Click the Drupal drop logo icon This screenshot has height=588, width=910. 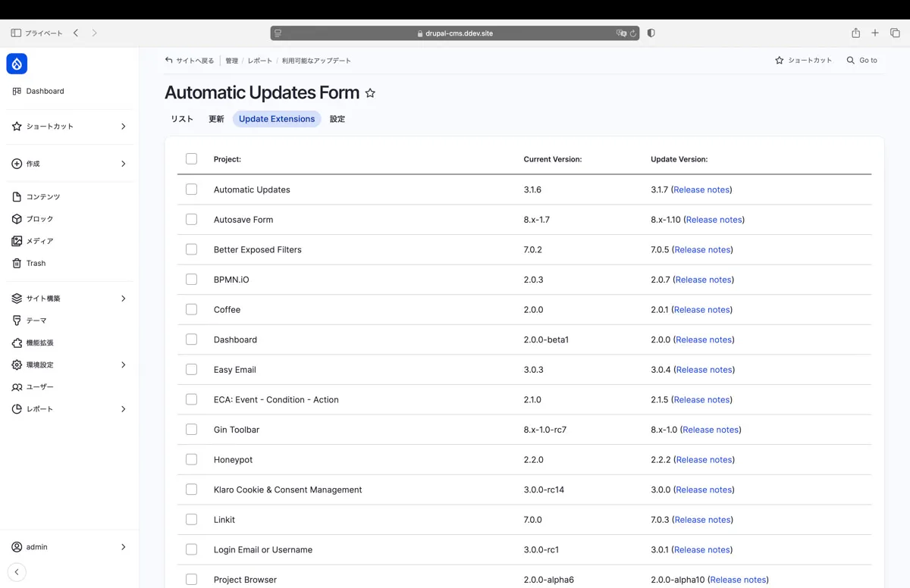[17, 64]
